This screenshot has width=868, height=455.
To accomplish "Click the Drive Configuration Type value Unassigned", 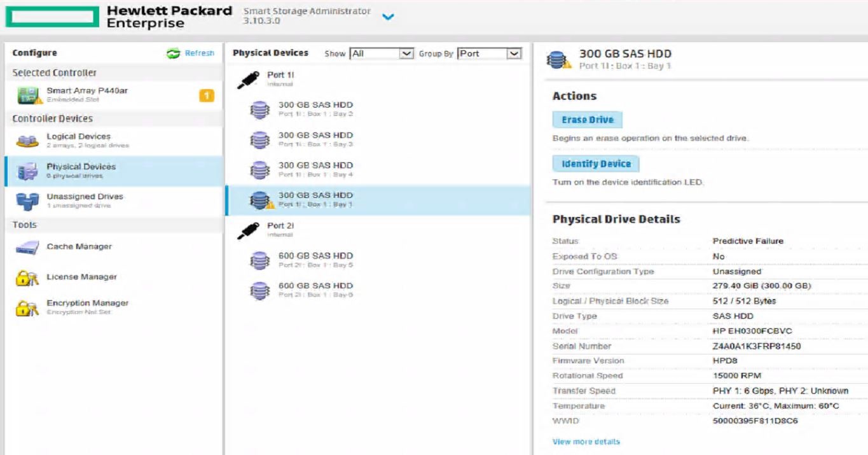I will (737, 272).
